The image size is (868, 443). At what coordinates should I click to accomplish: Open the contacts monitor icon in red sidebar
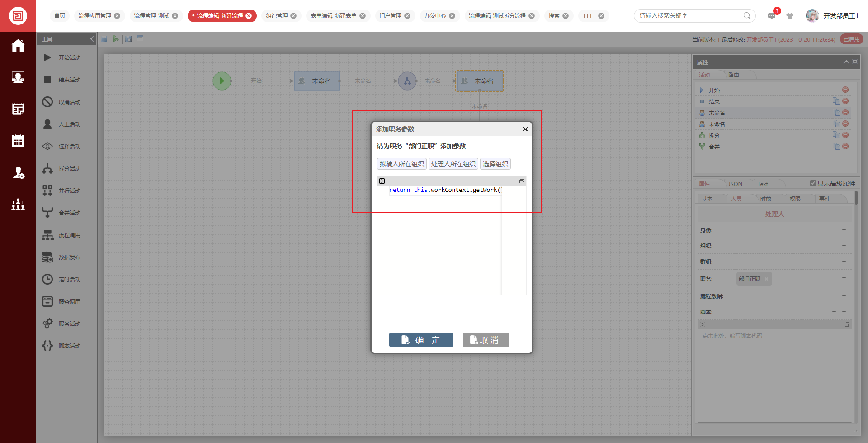coord(18,77)
